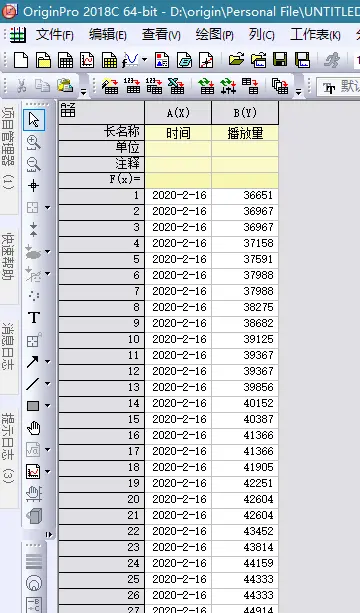Click the Paste icon in the edit toolbar

(x=65, y=85)
